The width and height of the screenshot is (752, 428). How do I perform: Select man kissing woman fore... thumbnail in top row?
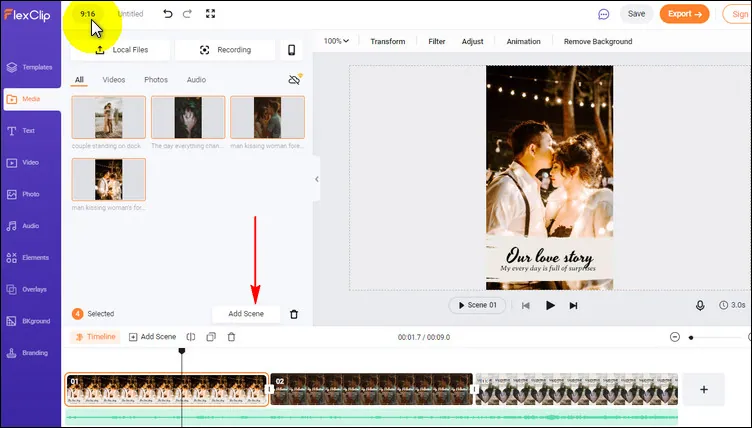pyautogui.click(x=268, y=117)
